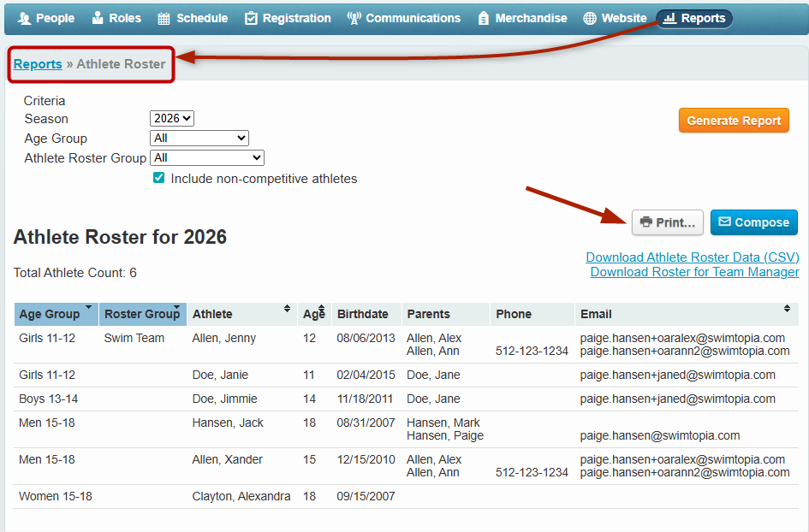
Task: Uncheck Include non-competitive athletes checkbox
Action: (x=158, y=179)
